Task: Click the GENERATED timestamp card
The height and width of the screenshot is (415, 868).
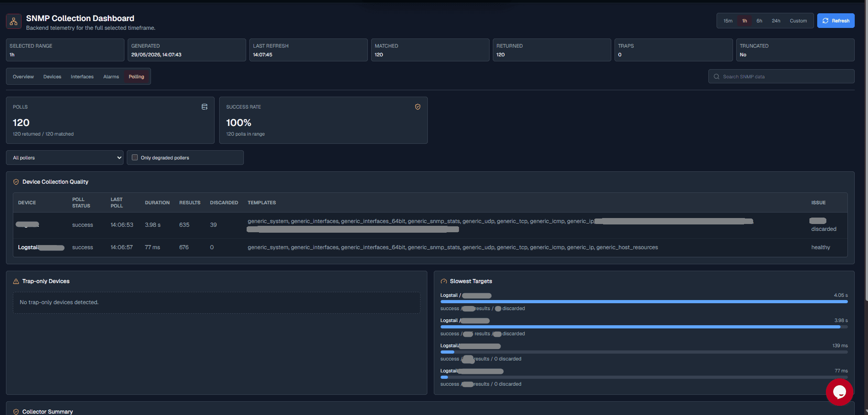Action: (187, 50)
